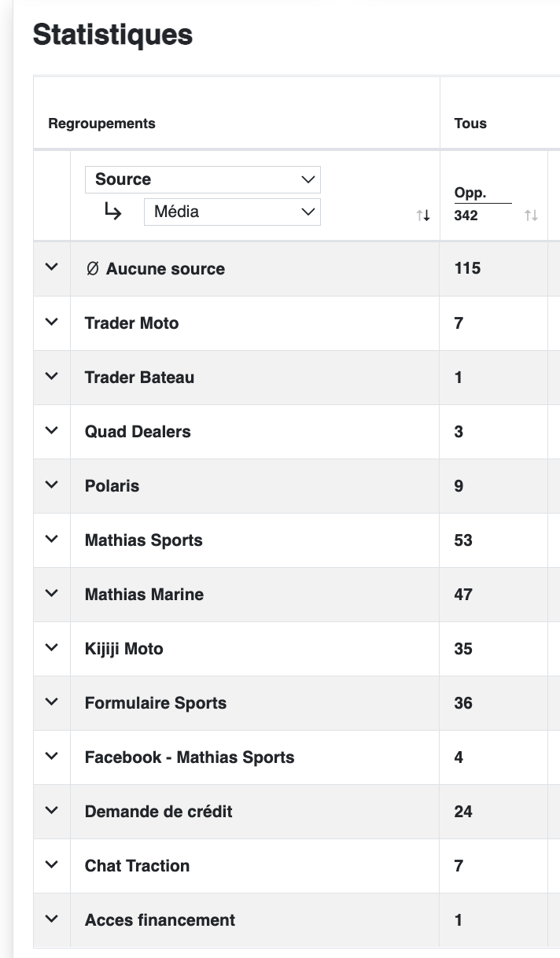Viewport: 560px width, 958px height.
Task: Sort the Opp. column using its arrows
Action: click(531, 216)
